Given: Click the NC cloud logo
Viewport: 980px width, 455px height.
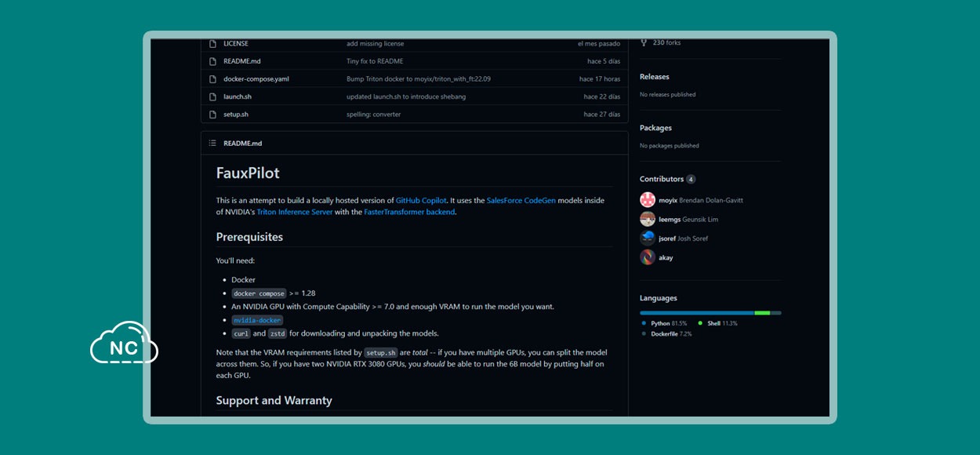Looking at the screenshot, I should point(124,344).
